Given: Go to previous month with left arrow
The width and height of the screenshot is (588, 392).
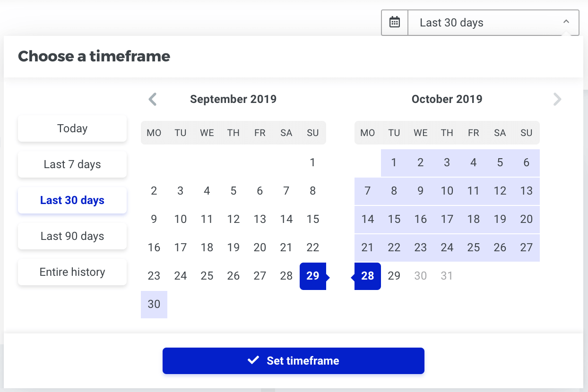Looking at the screenshot, I should pos(152,99).
